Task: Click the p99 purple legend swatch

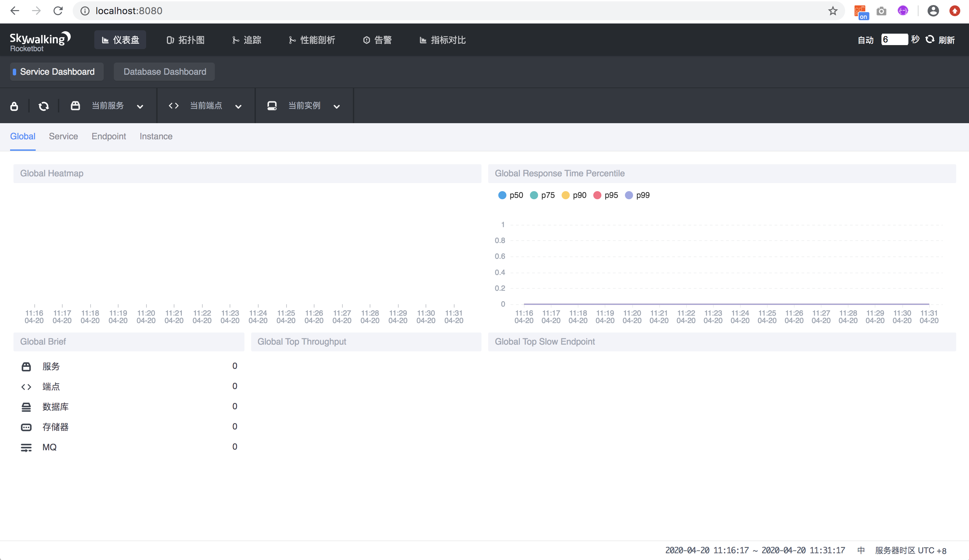Action: pos(629,195)
